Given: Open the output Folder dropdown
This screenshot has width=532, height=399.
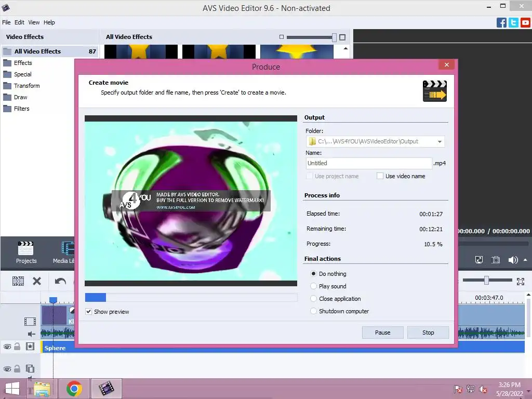Looking at the screenshot, I should (x=440, y=141).
